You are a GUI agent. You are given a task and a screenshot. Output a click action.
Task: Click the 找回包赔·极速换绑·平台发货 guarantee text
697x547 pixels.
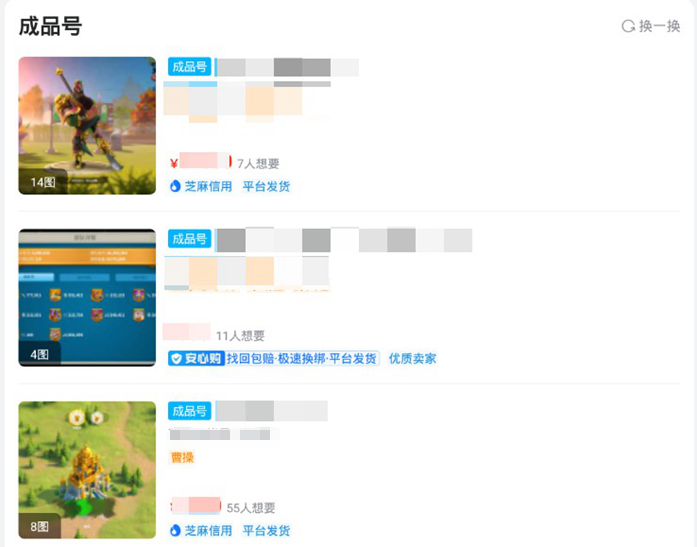[301, 358]
